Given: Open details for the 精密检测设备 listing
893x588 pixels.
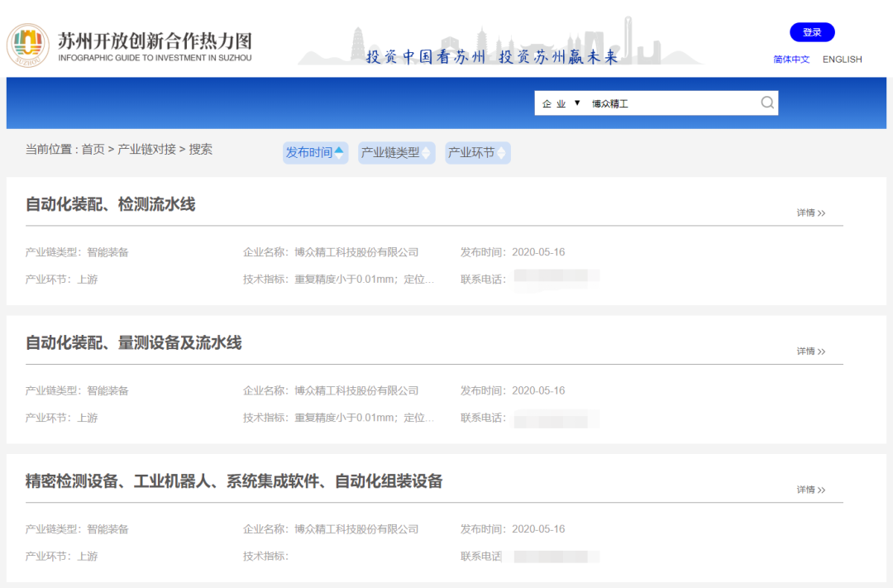Looking at the screenshot, I should pyautogui.click(x=809, y=490).
